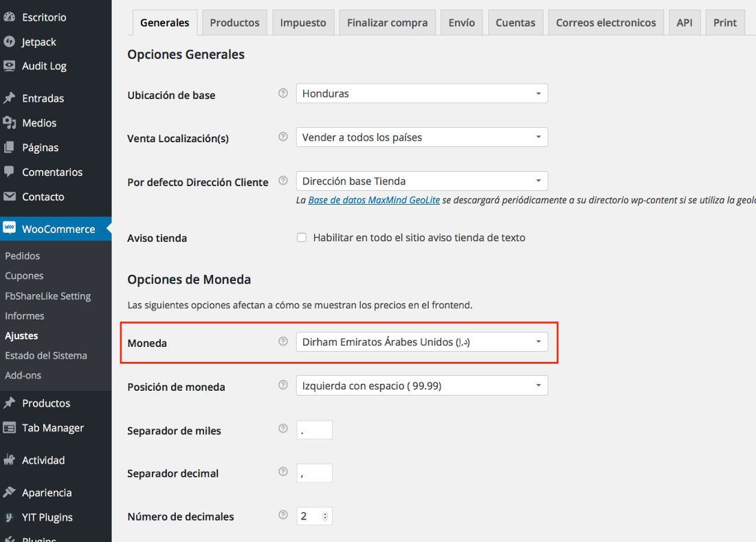Image resolution: width=756 pixels, height=542 pixels.
Task: Open FbShareLike Setting submenu item
Action: (x=47, y=296)
